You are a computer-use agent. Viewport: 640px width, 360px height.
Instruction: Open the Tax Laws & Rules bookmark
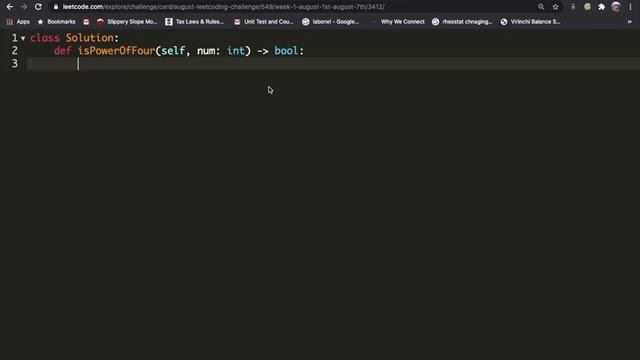pos(194,22)
